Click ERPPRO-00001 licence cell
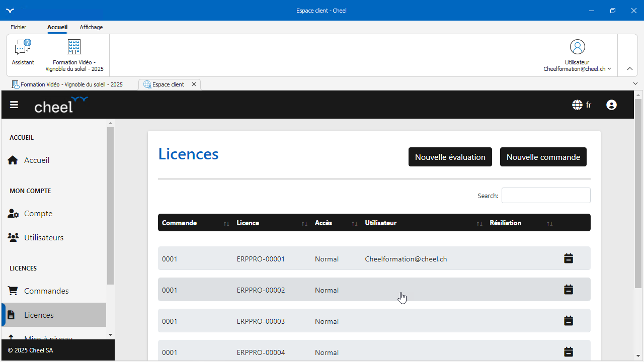 coord(261,259)
